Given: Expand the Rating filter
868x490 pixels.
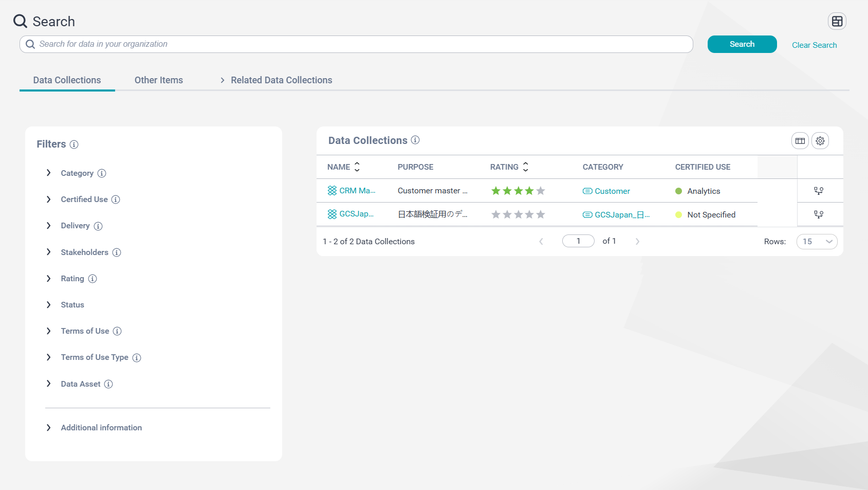Looking at the screenshot, I should (x=48, y=278).
